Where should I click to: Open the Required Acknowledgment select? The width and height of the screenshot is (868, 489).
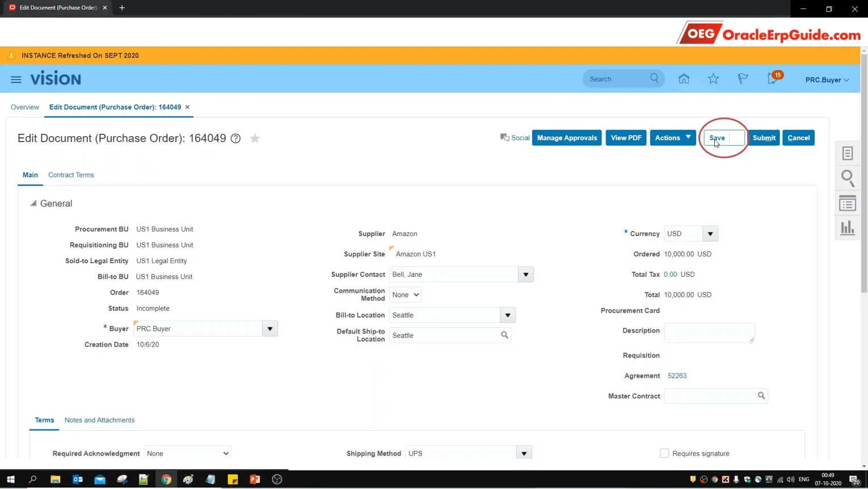point(187,453)
